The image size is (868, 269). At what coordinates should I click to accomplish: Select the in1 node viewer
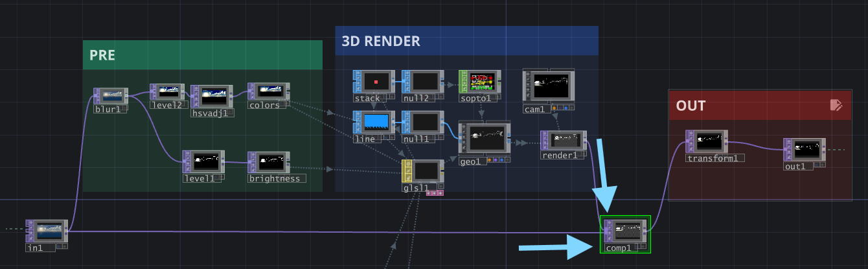[49, 231]
